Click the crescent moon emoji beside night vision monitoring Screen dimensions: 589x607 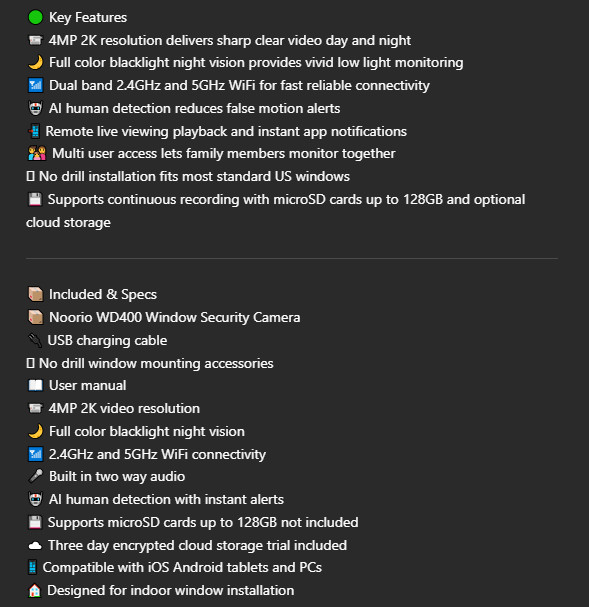point(35,62)
